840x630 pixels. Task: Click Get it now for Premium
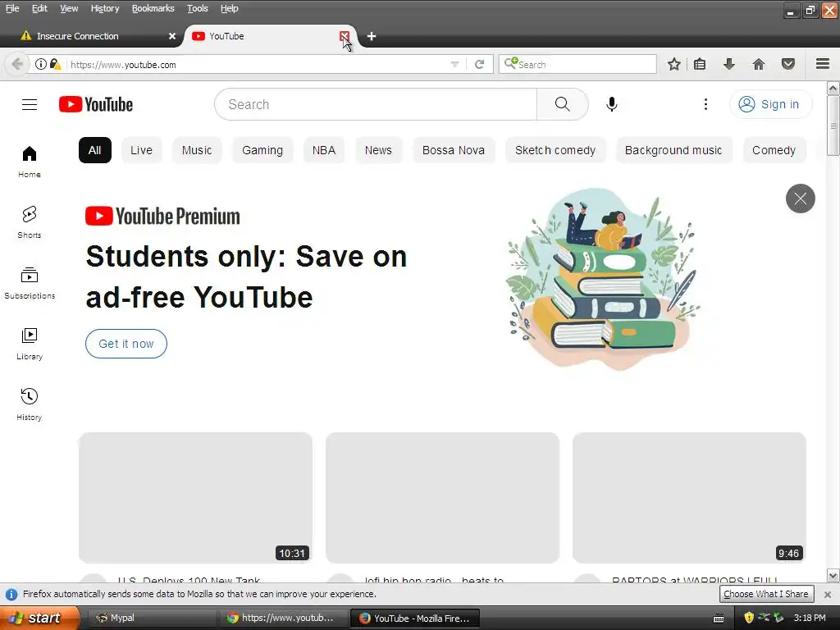click(126, 344)
